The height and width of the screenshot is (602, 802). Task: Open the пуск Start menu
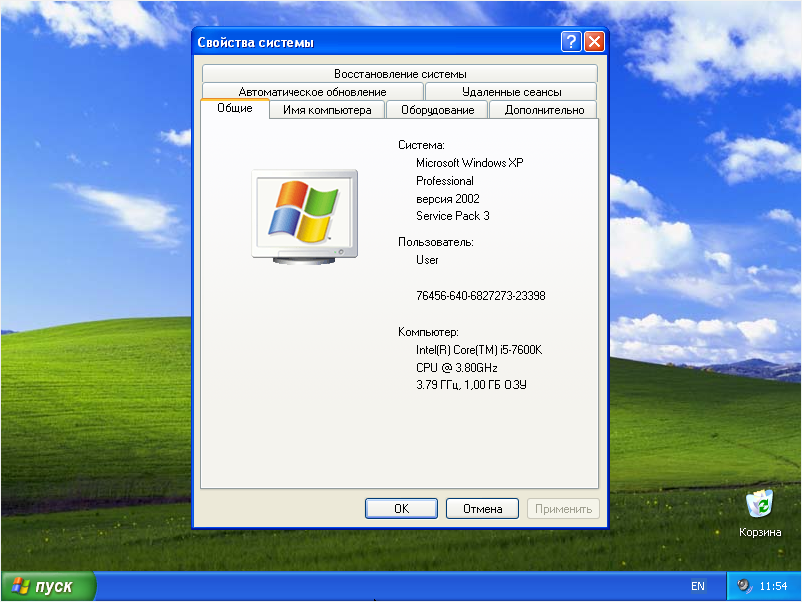tap(48, 587)
